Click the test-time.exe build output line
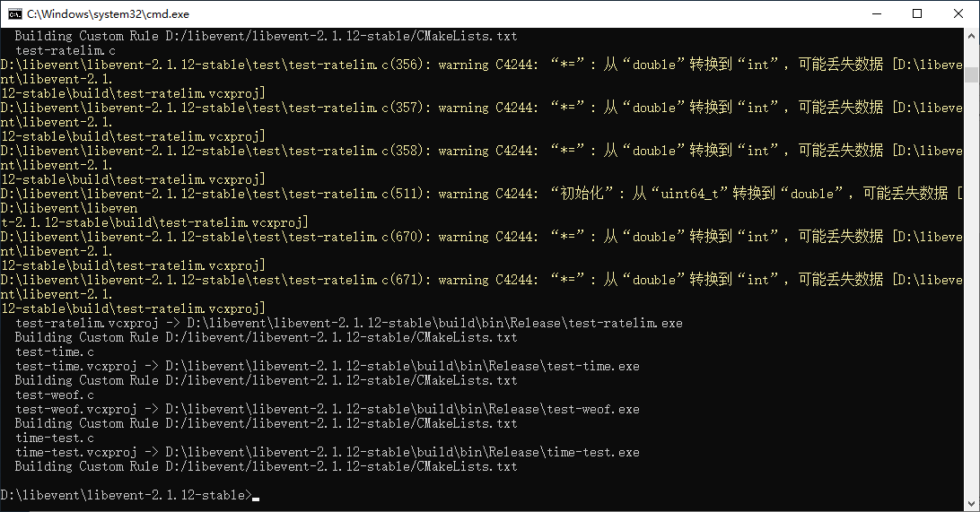The height and width of the screenshot is (512, 980). tap(327, 366)
